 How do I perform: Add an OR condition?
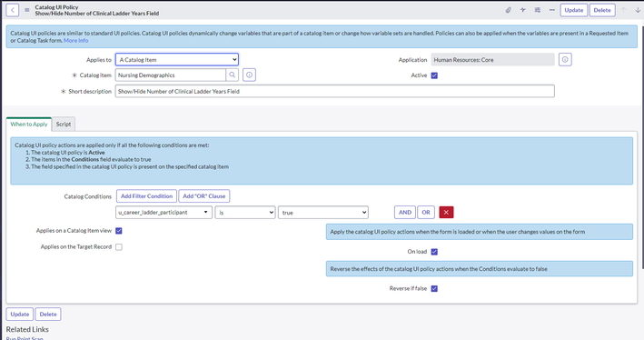pos(426,212)
